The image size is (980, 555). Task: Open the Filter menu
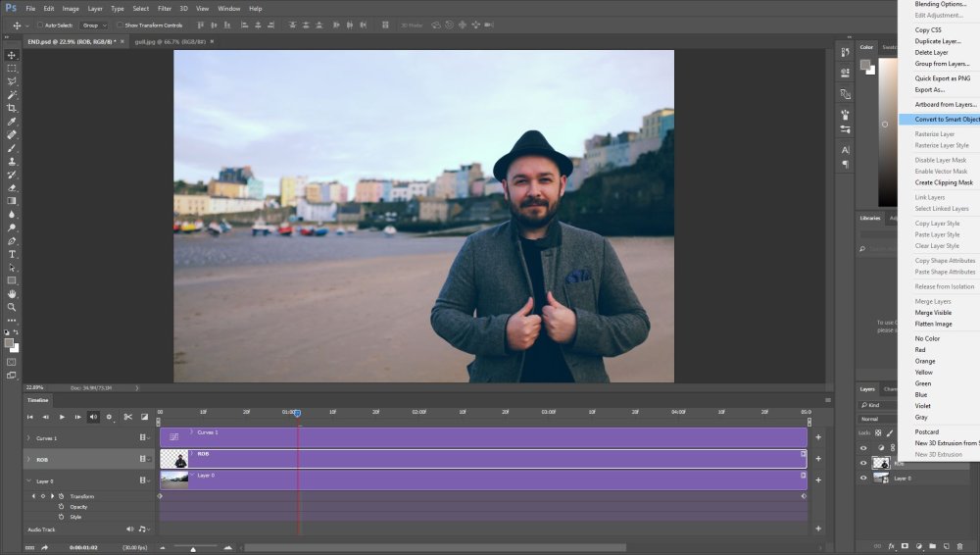pos(165,9)
